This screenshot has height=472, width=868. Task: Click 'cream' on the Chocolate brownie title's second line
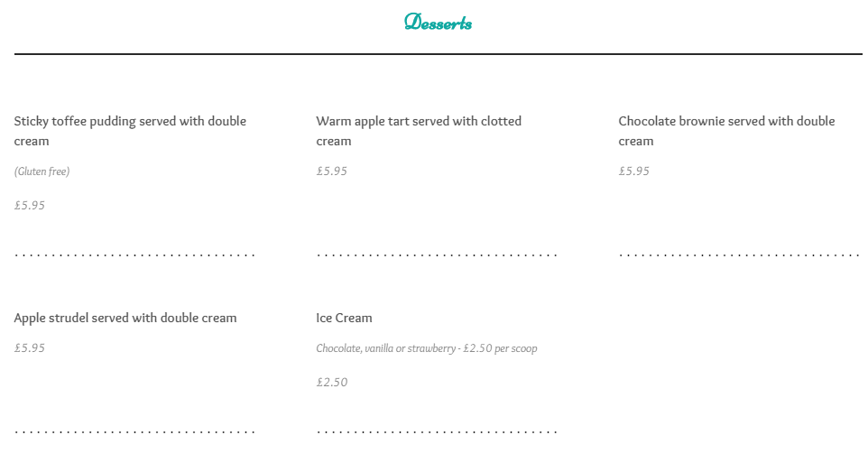pyautogui.click(x=635, y=142)
